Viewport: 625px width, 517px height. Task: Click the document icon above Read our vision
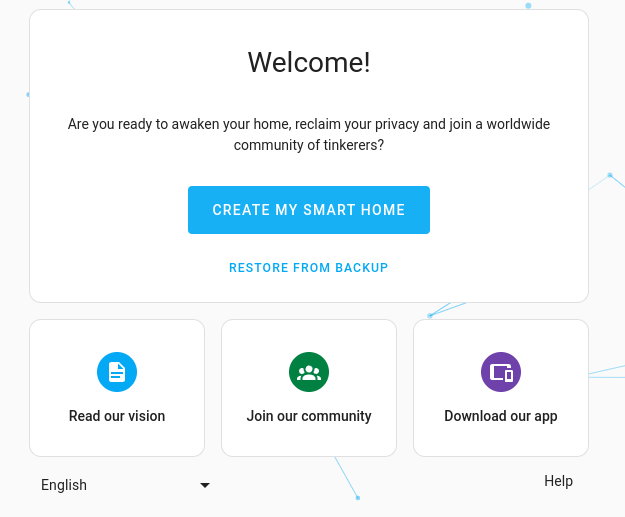pos(117,373)
